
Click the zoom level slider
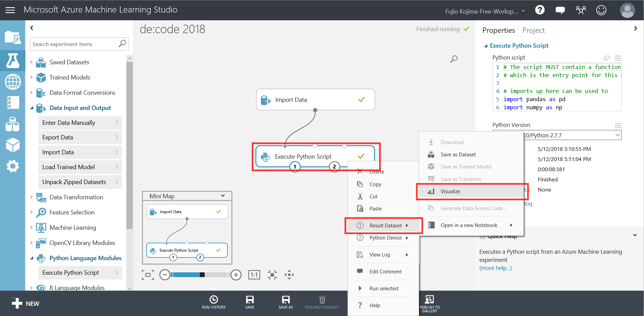[201, 275]
